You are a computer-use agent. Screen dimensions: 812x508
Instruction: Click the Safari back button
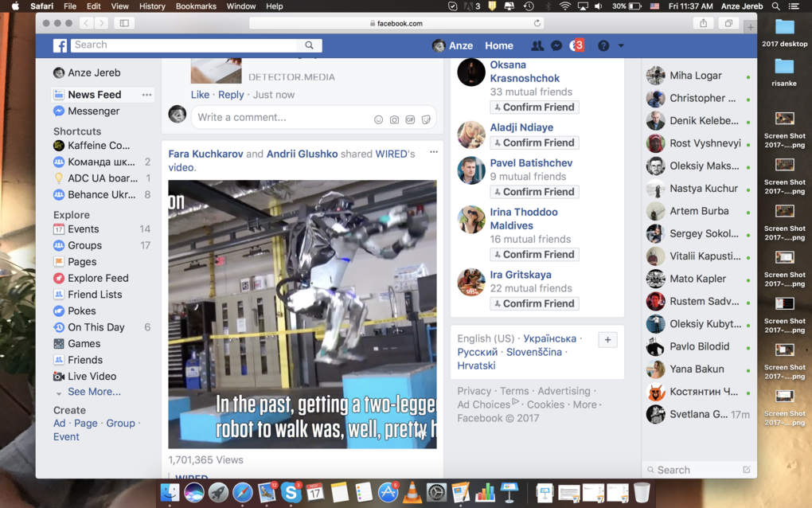click(x=87, y=23)
